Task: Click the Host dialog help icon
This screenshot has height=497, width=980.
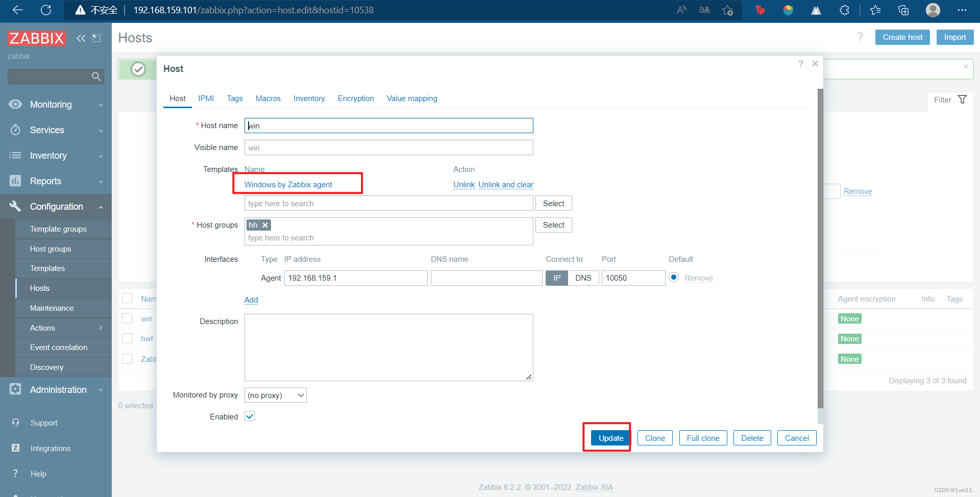Action: click(800, 63)
